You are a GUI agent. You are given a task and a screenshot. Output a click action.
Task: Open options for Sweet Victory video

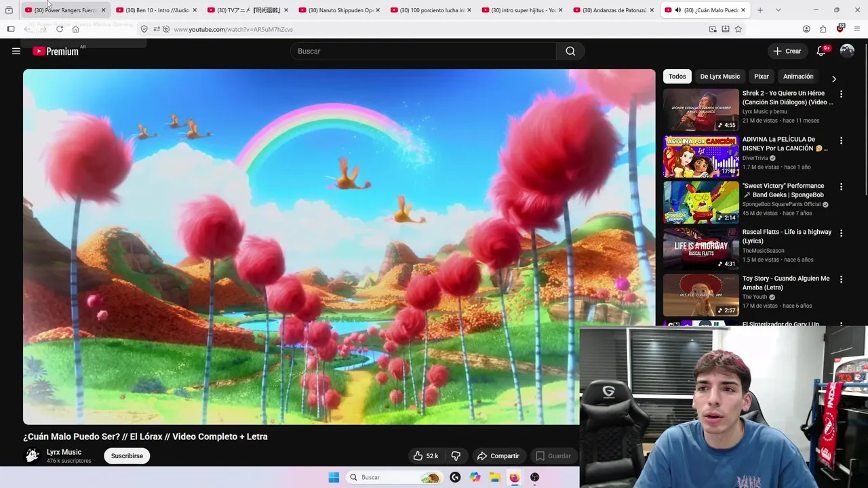pyautogui.click(x=841, y=186)
